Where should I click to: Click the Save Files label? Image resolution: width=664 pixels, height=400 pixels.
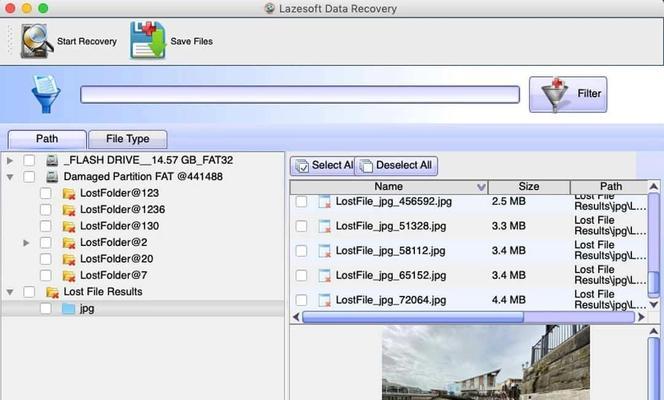[x=191, y=41]
